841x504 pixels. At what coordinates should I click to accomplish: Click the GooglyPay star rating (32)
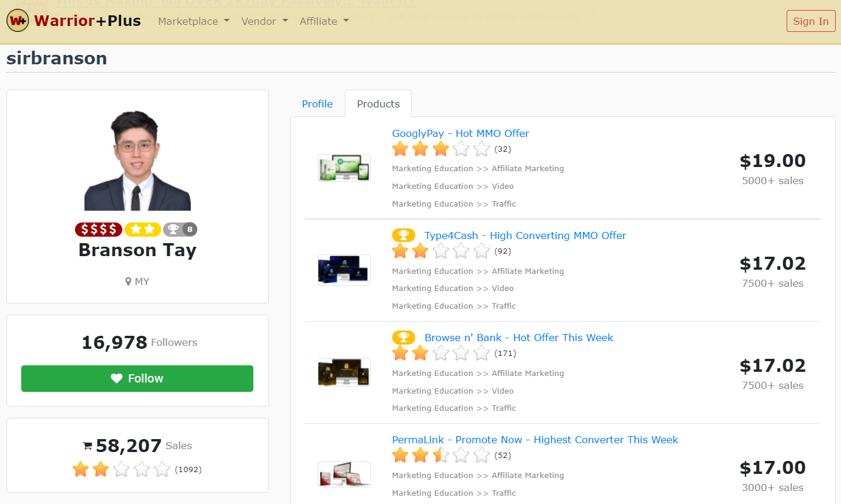(x=441, y=149)
